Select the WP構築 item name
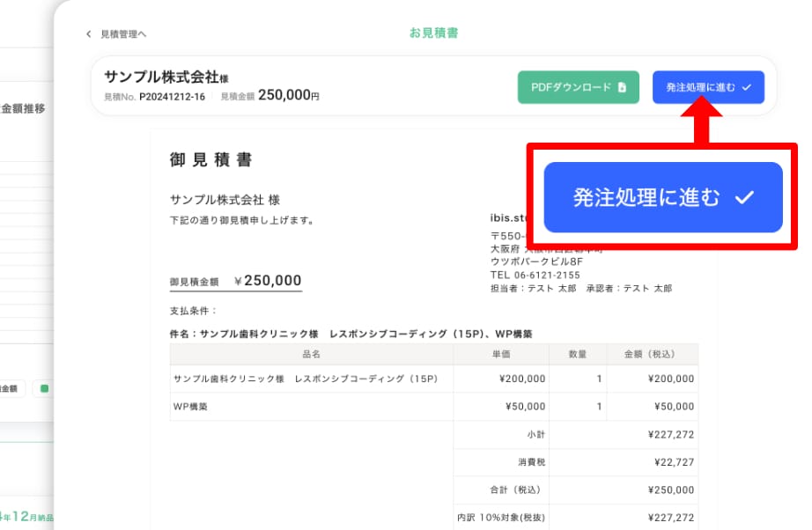This screenshot has height=530, width=812. coord(190,407)
